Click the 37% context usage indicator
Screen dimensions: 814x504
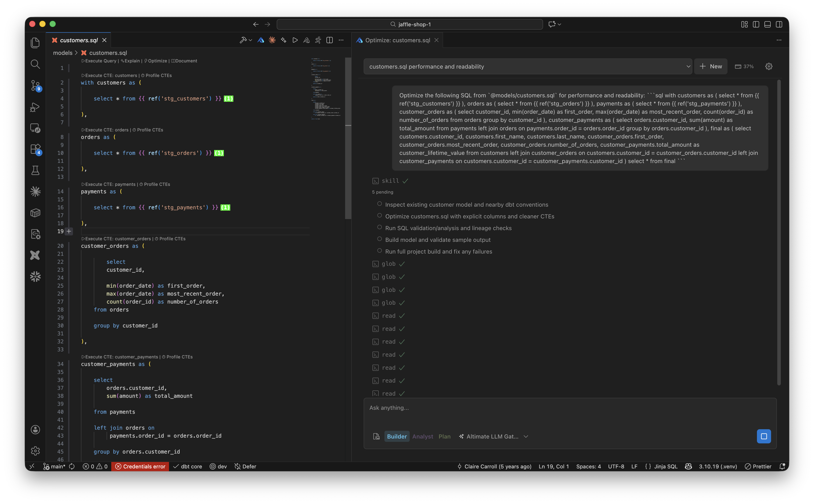(744, 66)
